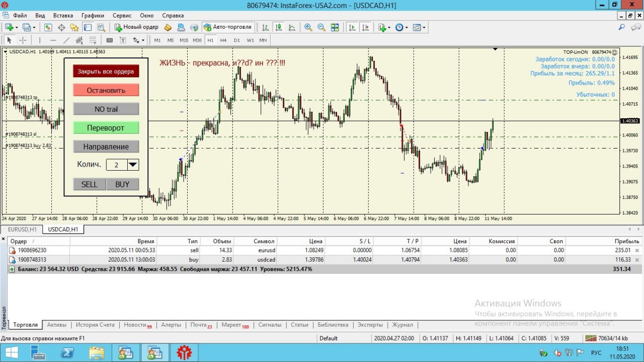The height and width of the screenshot is (362, 644).
Task: Zoom out of the chart
Action: pos(321,27)
